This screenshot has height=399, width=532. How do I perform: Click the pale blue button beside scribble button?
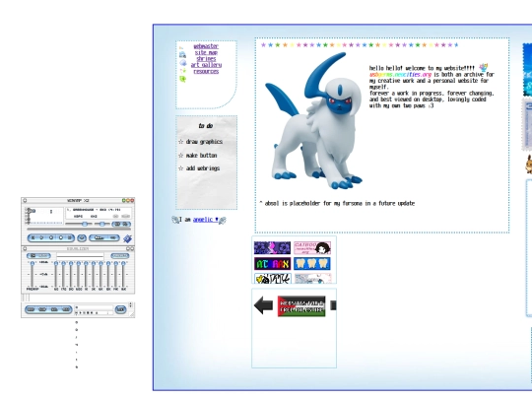pyautogui.click(x=312, y=278)
